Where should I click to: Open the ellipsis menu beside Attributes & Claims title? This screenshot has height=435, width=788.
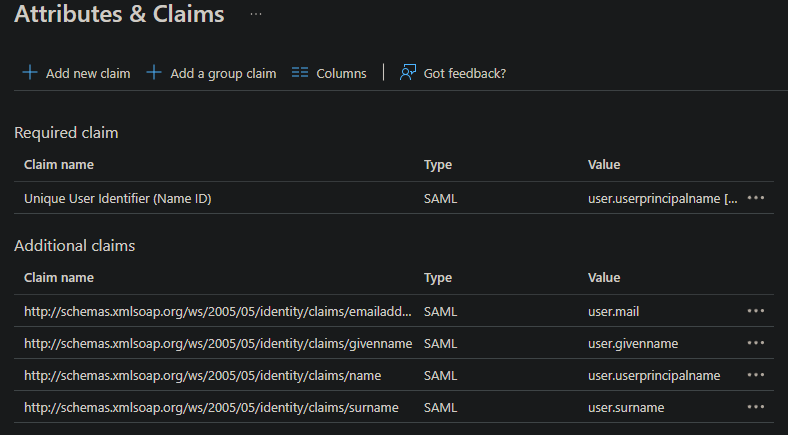coord(256,15)
